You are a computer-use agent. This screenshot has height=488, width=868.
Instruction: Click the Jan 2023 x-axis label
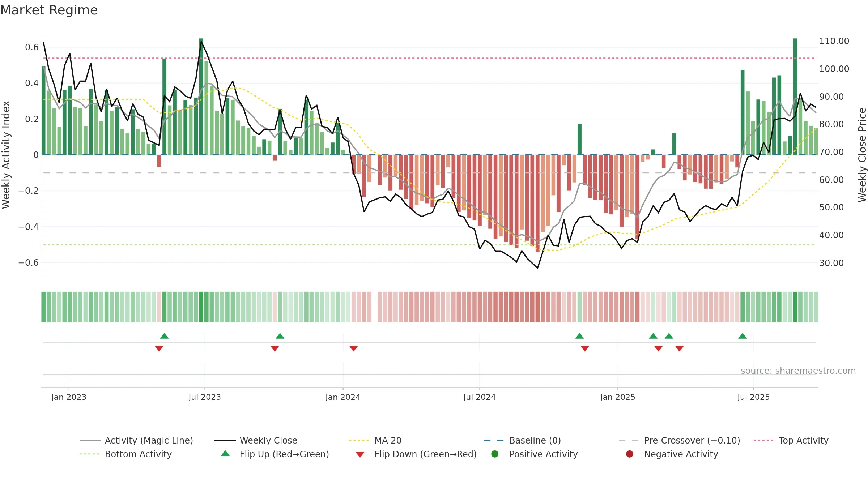click(69, 397)
